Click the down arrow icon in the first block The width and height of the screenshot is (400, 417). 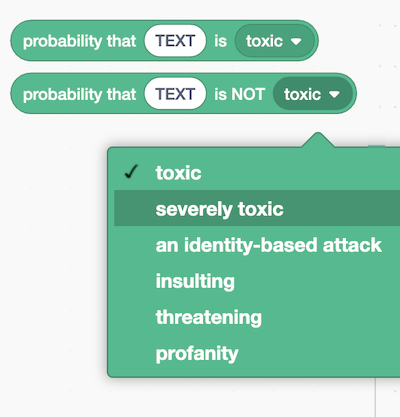pos(296,42)
